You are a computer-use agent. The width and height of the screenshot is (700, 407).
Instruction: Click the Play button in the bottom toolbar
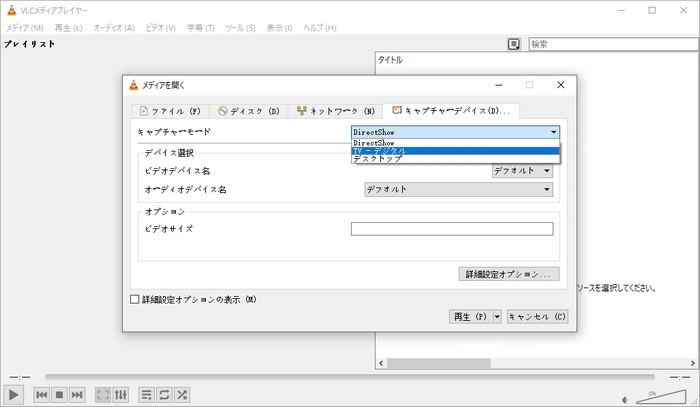[15, 395]
